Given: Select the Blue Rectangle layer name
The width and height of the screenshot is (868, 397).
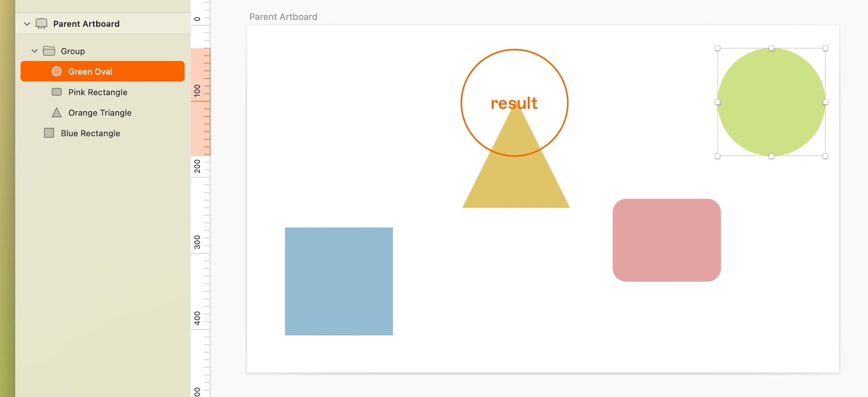Looking at the screenshot, I should pyautogui.click(x=90, y=133).
